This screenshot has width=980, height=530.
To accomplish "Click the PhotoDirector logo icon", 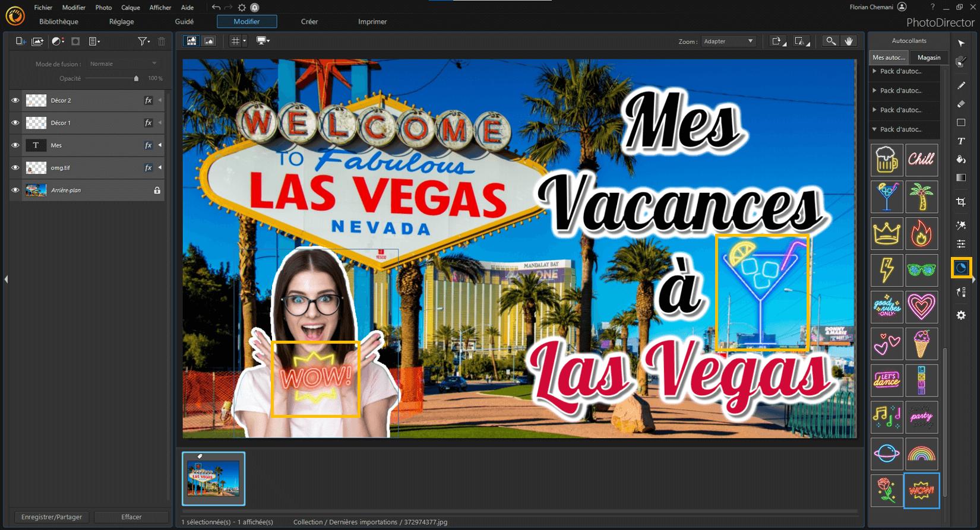I will [15, 15].
